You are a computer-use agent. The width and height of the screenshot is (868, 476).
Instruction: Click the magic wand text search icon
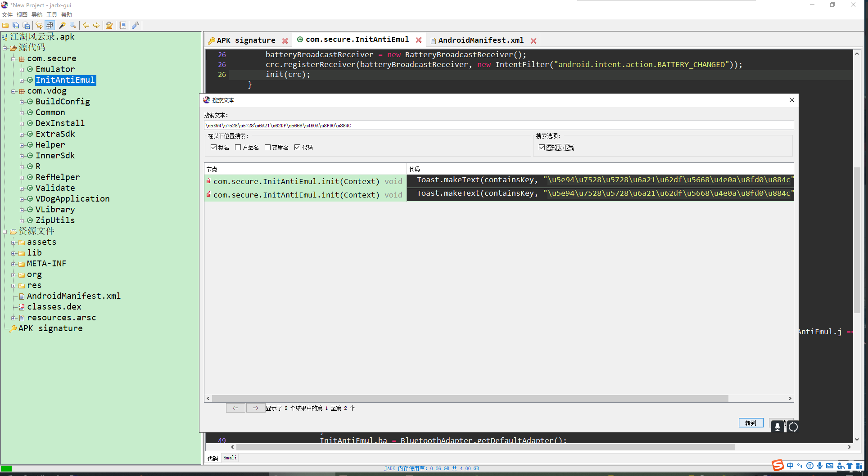(63, 25)
